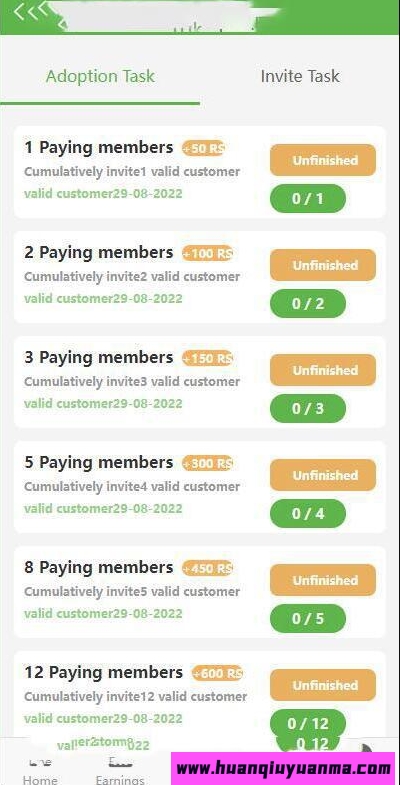Tap the 0 / 1 progress badge
The image size is (400, 785).
(308, 199)
